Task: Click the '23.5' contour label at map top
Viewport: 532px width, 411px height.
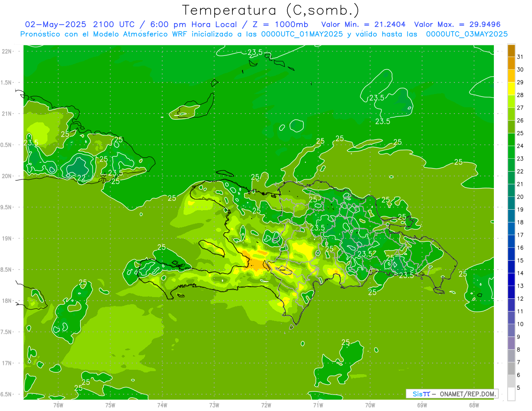Action: (x=255, y=52)
